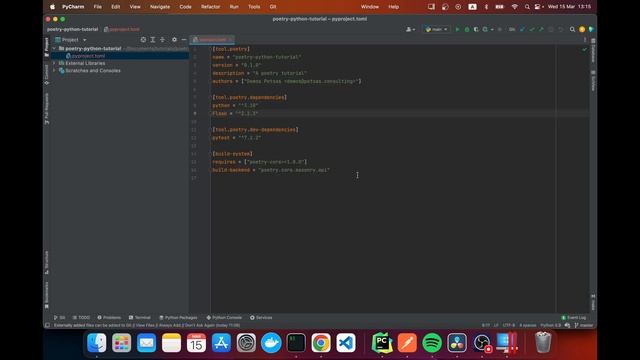Click the yellow IDE updates icon
This screenshot has height=360, width=640.
582,29
